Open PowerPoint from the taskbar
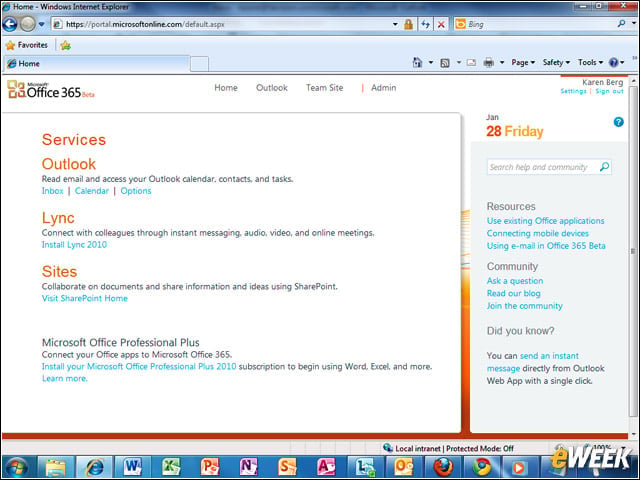This screenshot has height=480, width=640. 210,468
